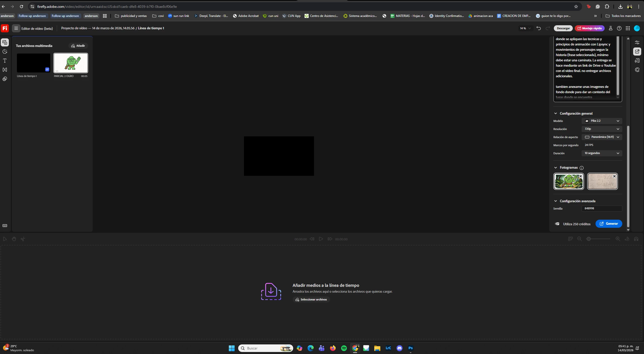Click the Descargar button

coord(563,28)
